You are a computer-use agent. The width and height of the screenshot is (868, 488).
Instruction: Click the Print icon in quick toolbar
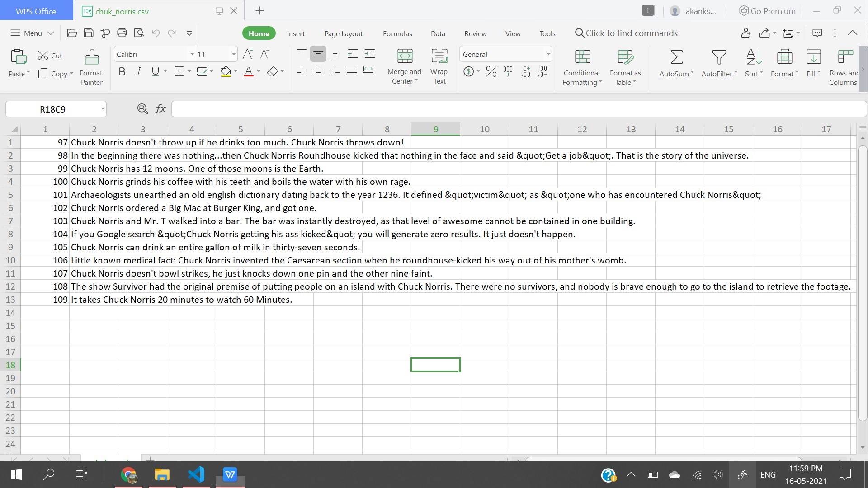[122, 33]
